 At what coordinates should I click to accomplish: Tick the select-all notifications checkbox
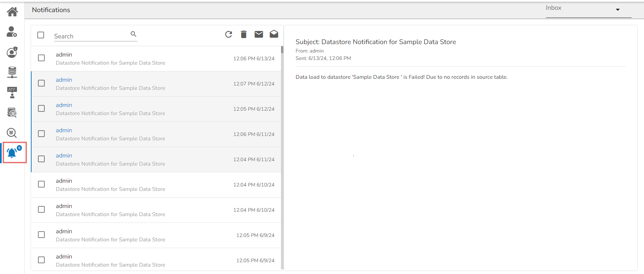41,35
